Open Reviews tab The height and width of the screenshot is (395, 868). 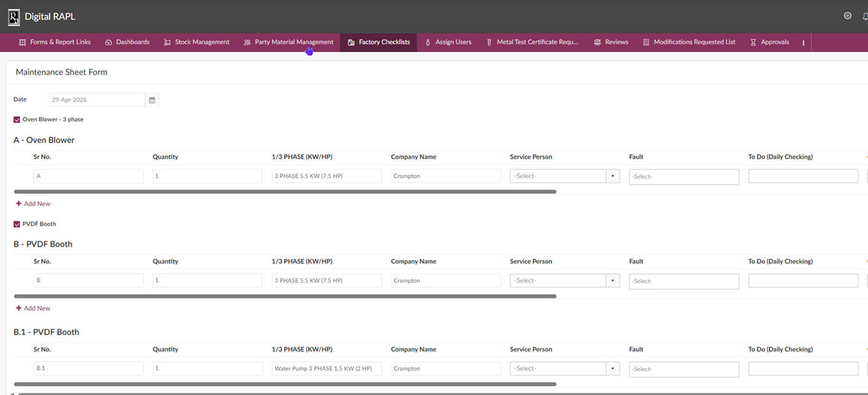tap(611, 42)
